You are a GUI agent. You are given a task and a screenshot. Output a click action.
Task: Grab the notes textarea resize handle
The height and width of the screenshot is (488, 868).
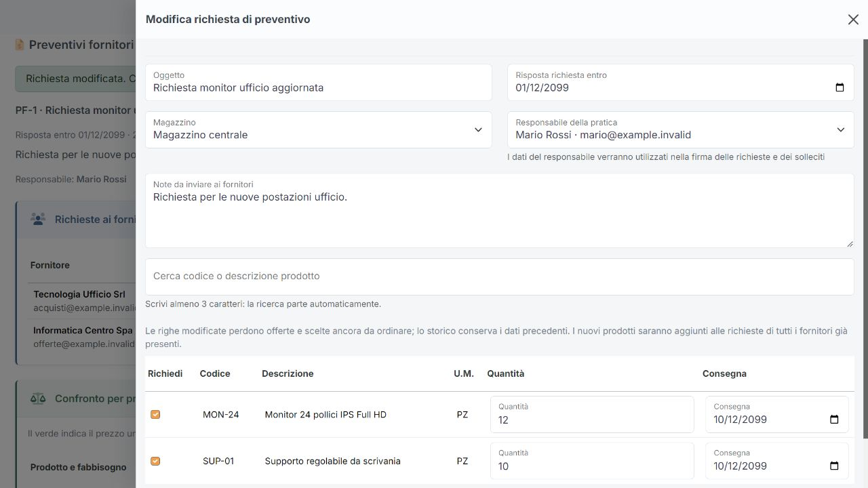point(849,243)
